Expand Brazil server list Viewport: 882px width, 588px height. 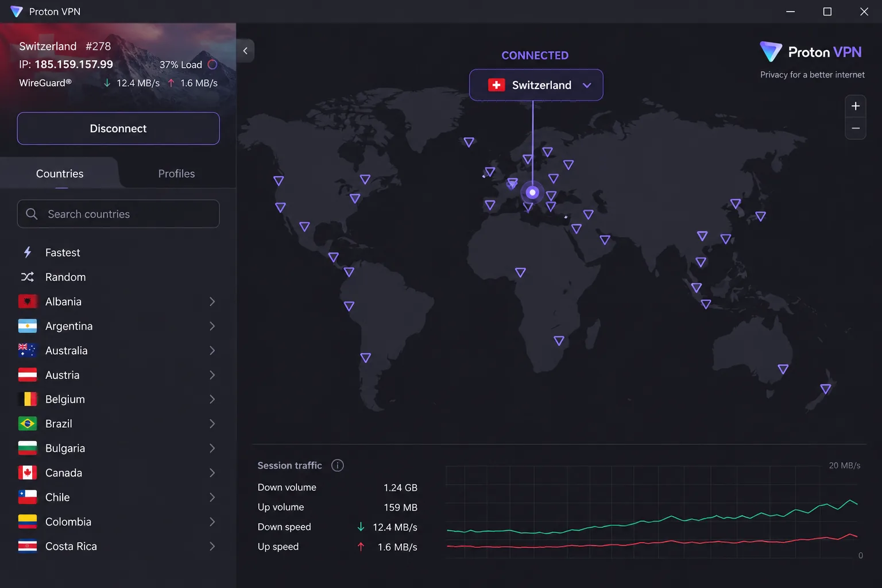click(212, 424)
